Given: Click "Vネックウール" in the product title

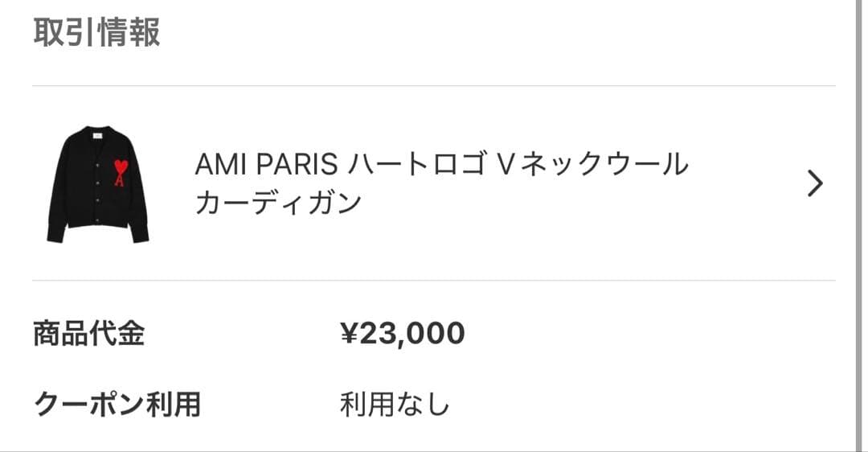Looking at the screenshot, I should point(593,164).
